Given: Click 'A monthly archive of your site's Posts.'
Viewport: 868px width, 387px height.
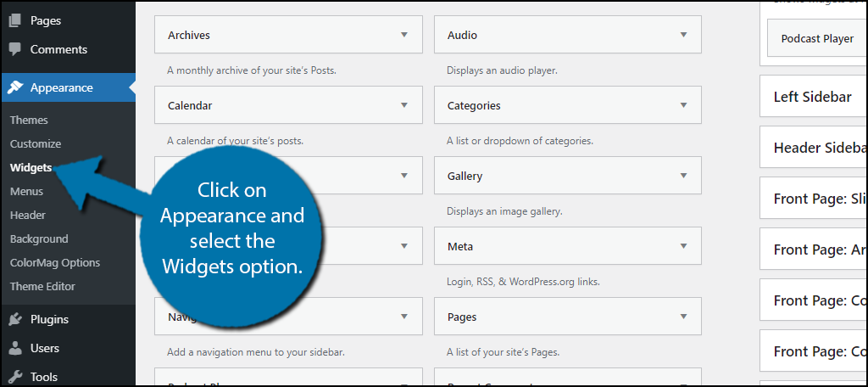Looking at the screenshot, I should 252,70.
